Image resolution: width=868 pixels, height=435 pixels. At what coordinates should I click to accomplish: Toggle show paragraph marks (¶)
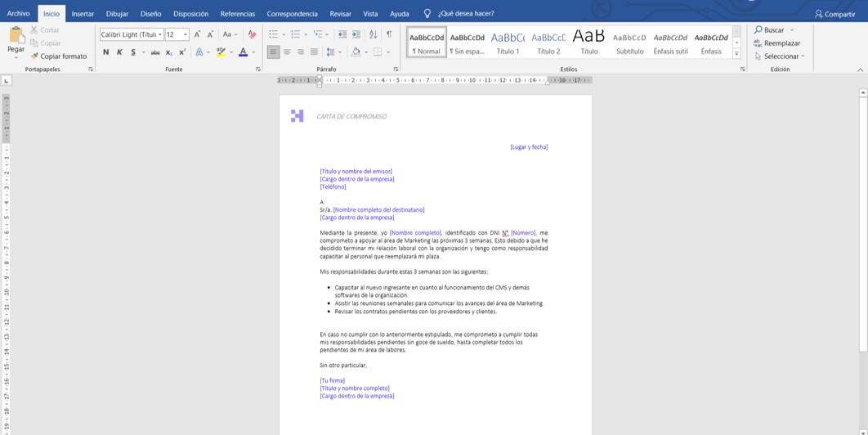tap(389, 34)
